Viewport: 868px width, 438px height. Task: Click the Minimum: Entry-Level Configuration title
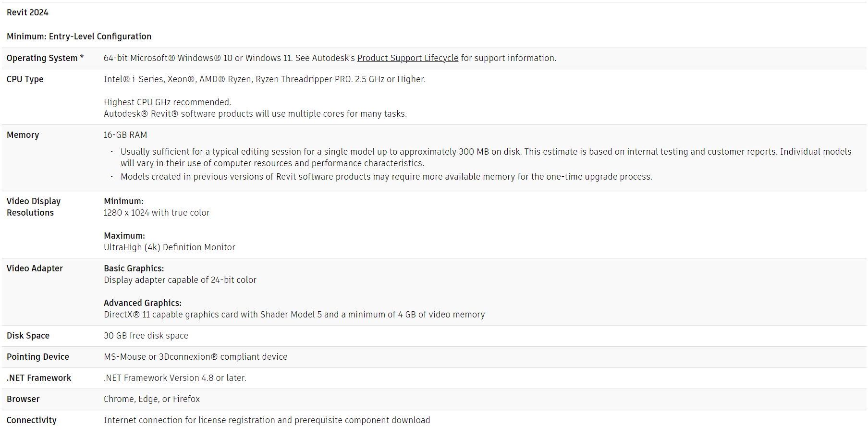pos(79,36)
